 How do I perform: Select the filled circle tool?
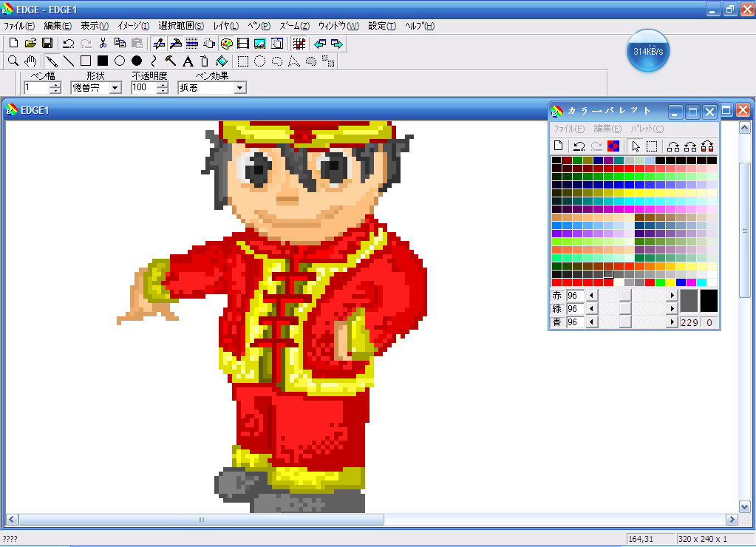[137, 61]
